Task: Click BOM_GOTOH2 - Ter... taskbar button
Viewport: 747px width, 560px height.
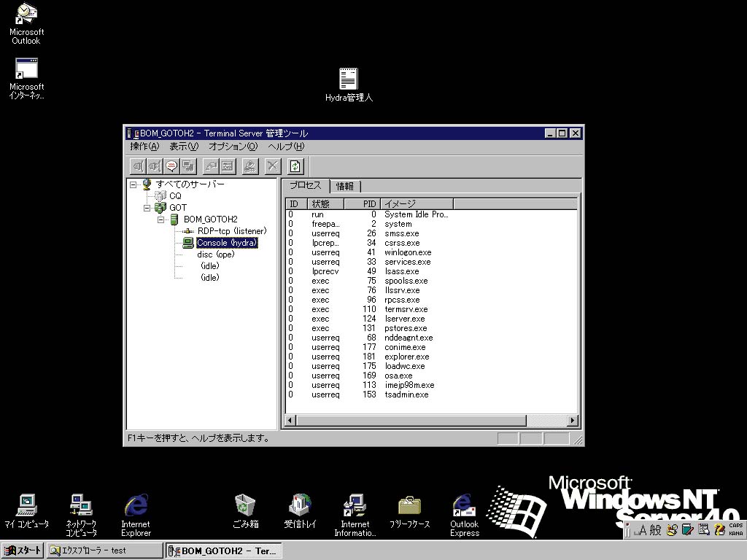Action: click(x=224, y=551)
